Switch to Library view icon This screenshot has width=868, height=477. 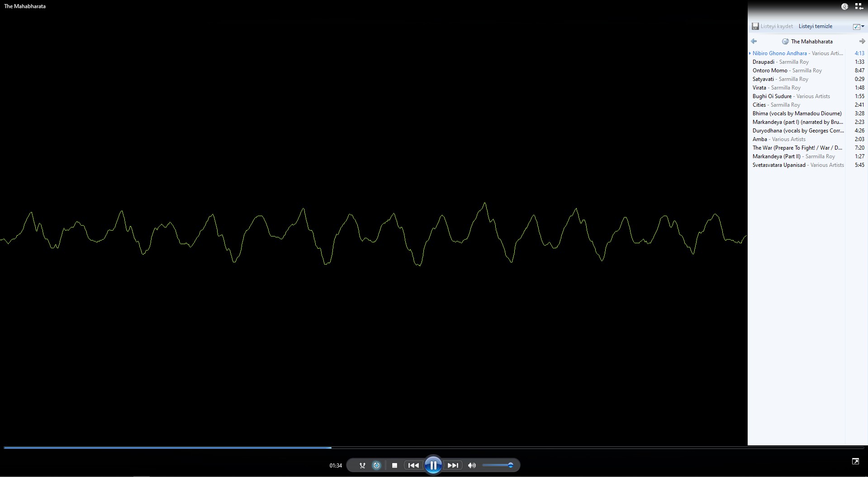click(x=859, y=6)
